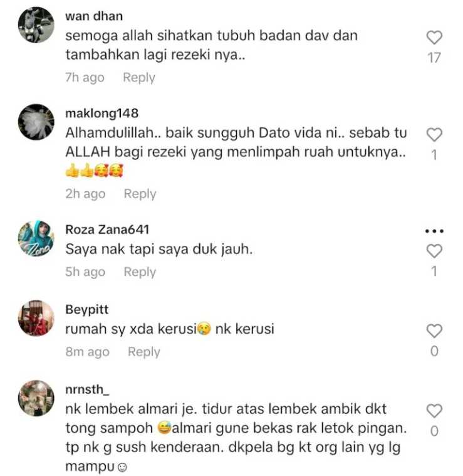
Task: Like Beypitt's comment about kerusi
Action: click(434, 331)
